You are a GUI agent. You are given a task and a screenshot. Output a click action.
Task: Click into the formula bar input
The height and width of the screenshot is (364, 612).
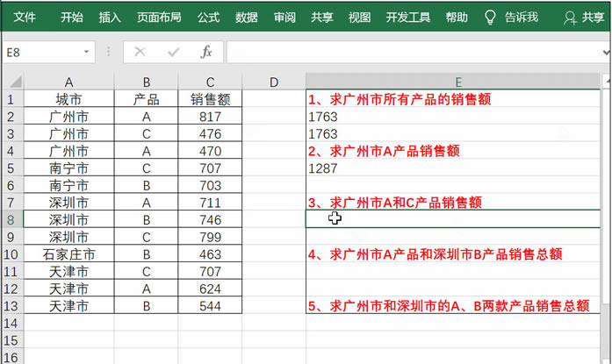[413, 53]
